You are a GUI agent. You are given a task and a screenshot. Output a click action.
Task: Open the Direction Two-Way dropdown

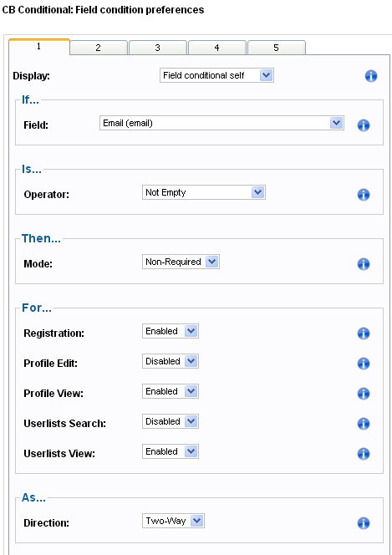173,521
